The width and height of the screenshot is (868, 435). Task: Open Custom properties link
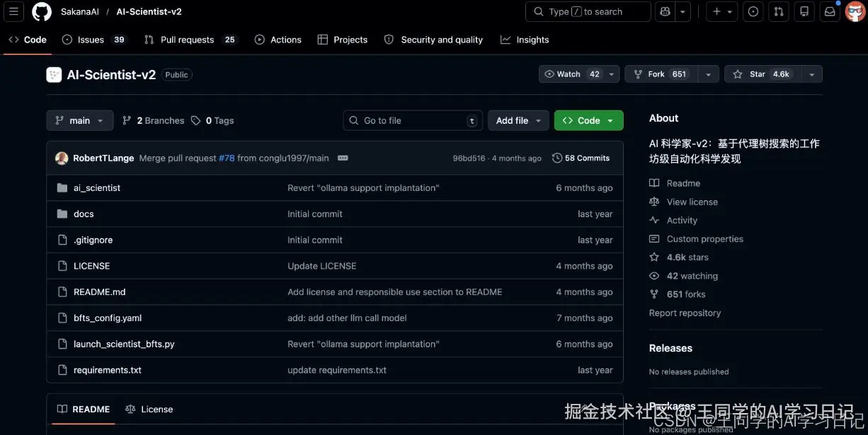click(696, 239)
